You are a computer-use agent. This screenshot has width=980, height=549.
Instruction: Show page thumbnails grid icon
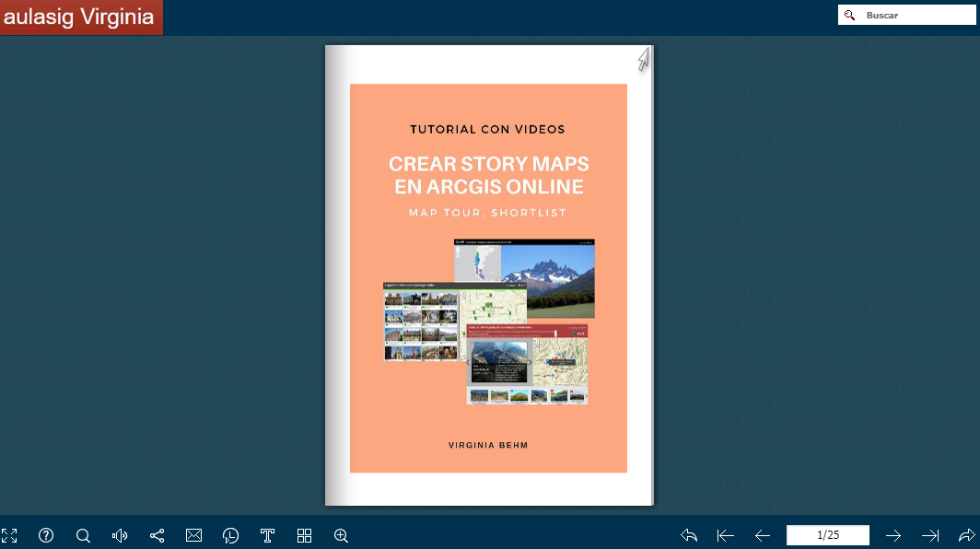[304, 536]
